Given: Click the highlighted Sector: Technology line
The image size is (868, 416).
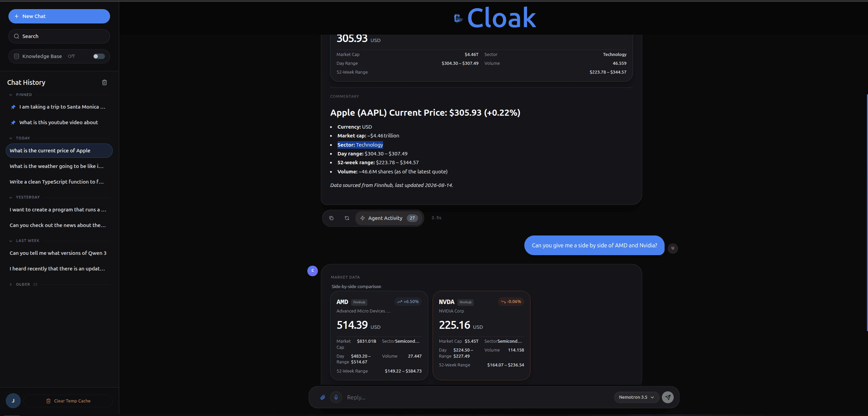Looking at the screenshot, I should 360,145.
